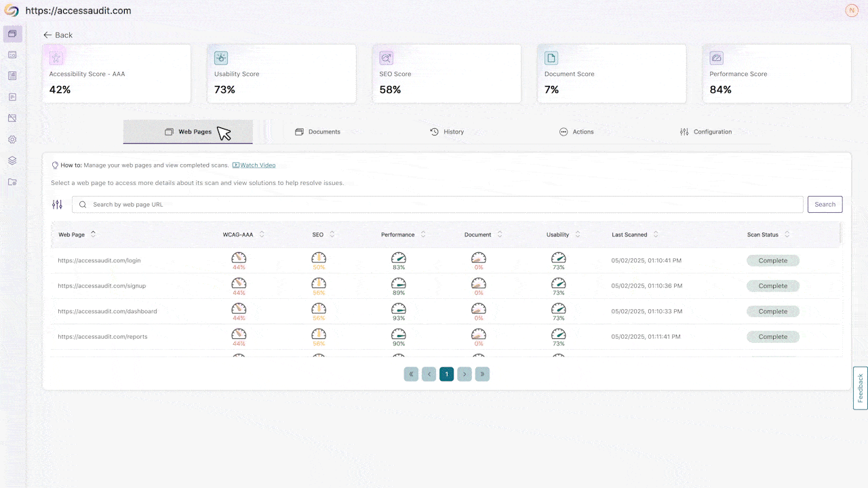Open the settings gear in left sidebar
The width and height of the screenshot is (868, 488).
pyautogui.click(x=12, y=140)
